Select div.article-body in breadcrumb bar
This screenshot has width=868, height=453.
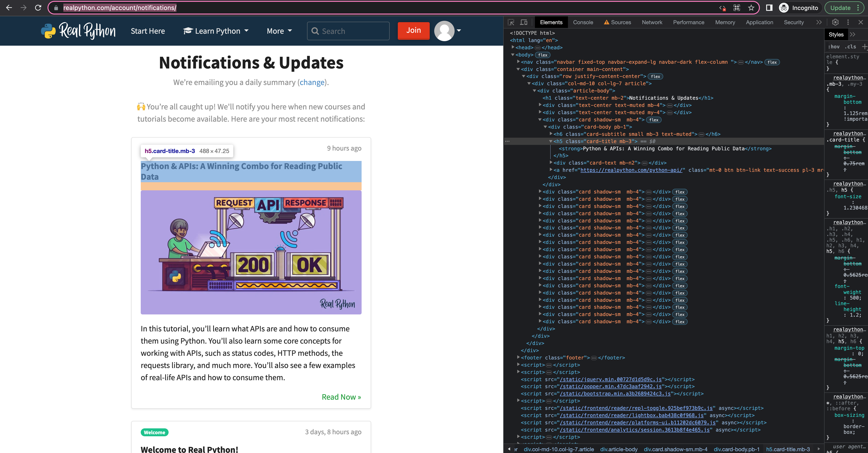tap(619, 449)
